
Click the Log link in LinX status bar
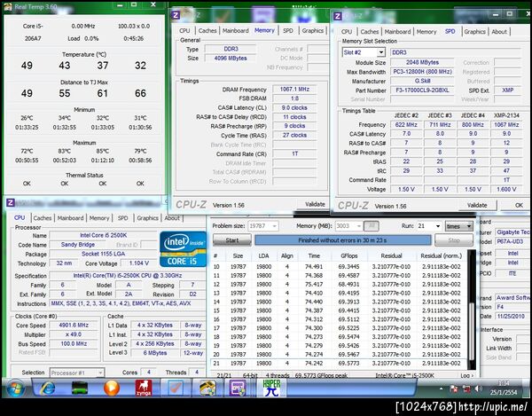[x=466, y=375]
